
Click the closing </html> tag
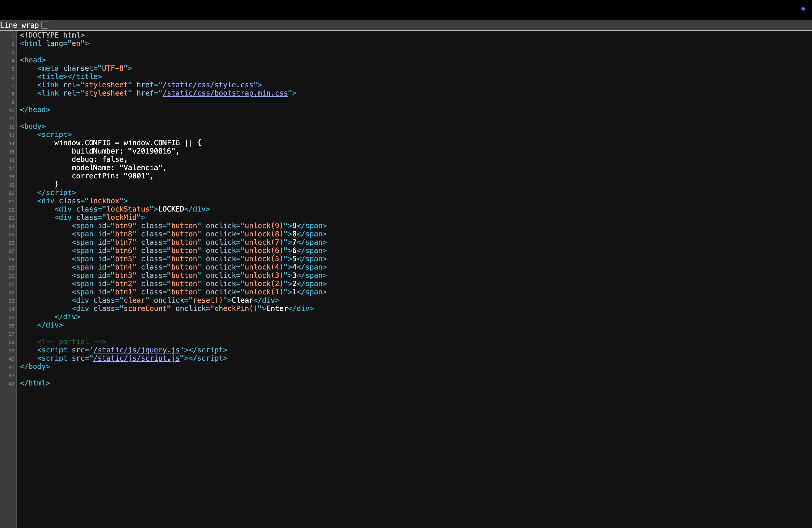(35, 383)
